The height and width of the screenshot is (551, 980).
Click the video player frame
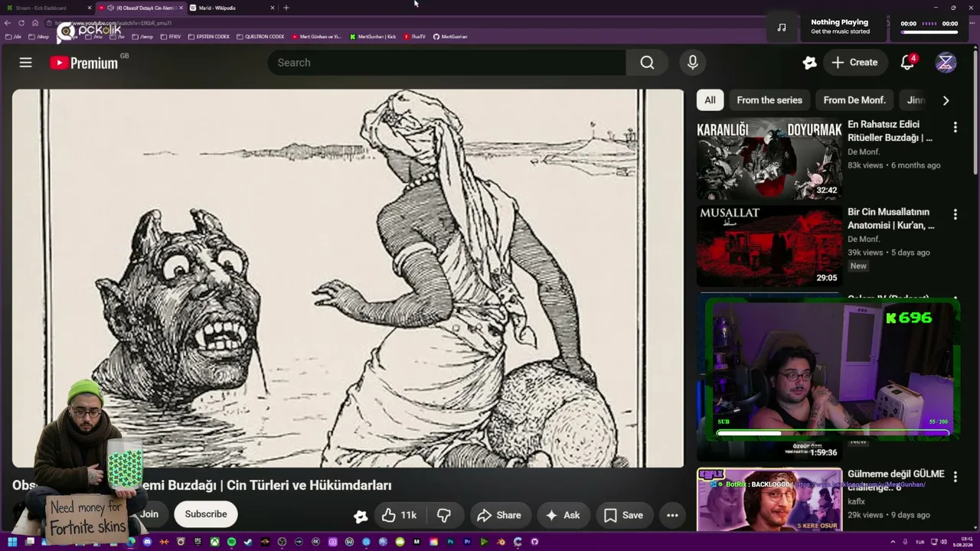(x=348, y=278)
